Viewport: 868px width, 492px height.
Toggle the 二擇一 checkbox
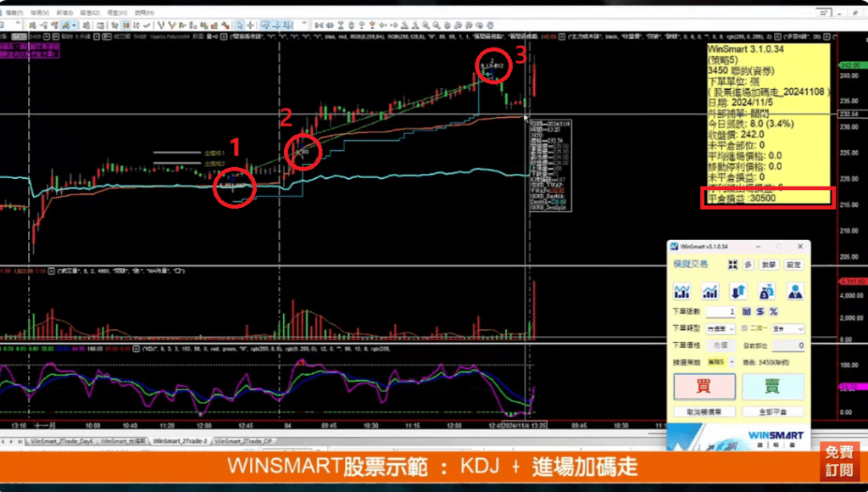click(x=744, y=328)
